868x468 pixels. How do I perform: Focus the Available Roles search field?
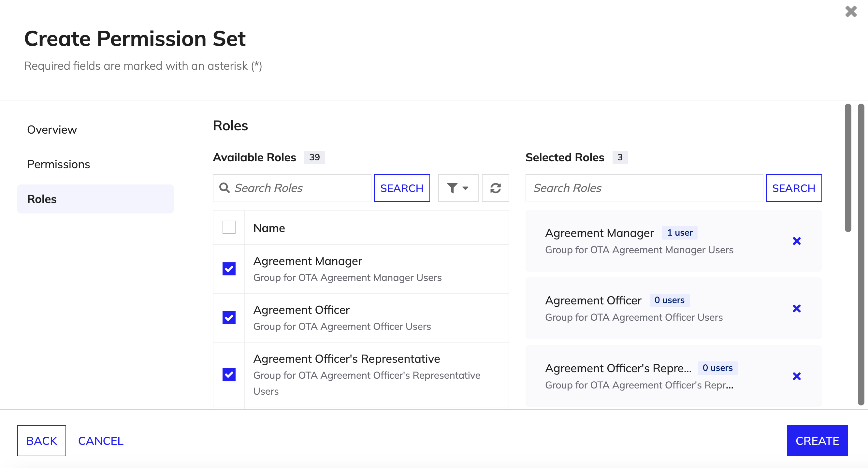292,188
